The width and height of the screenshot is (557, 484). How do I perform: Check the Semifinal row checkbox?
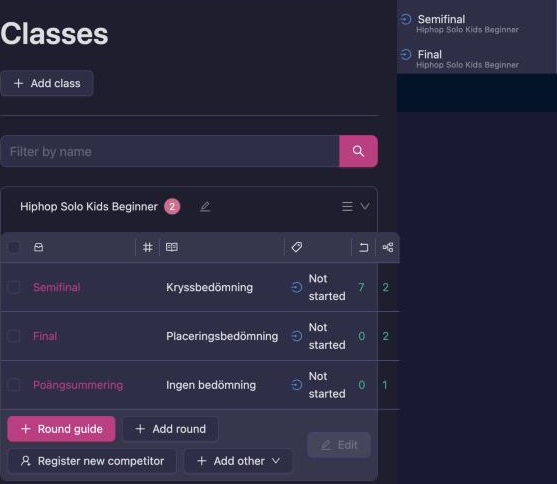pyautogui.click(x=14, y=287)
